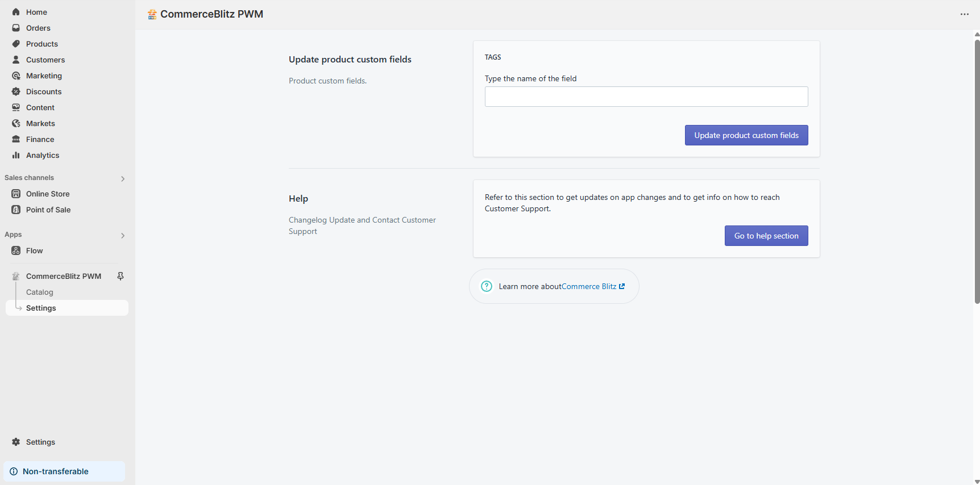Click the external link icon beside Commerce Blitz

(622, 286)
